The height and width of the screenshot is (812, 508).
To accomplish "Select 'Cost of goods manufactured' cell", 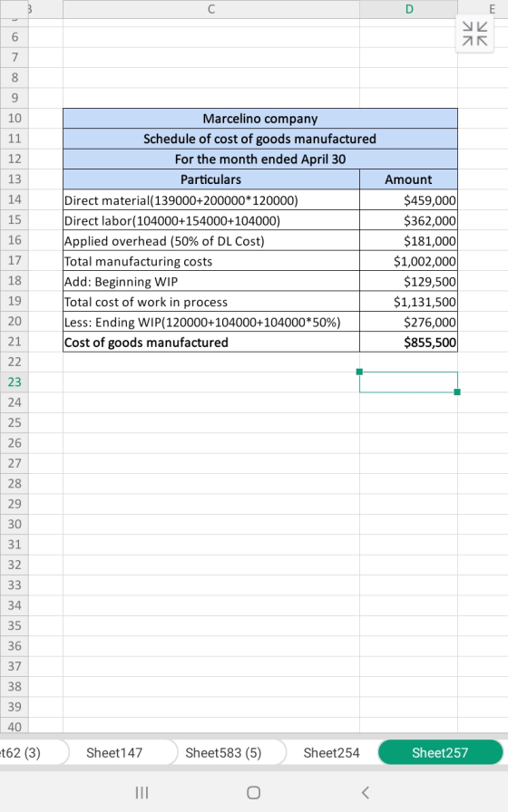I will pos(211,343).
